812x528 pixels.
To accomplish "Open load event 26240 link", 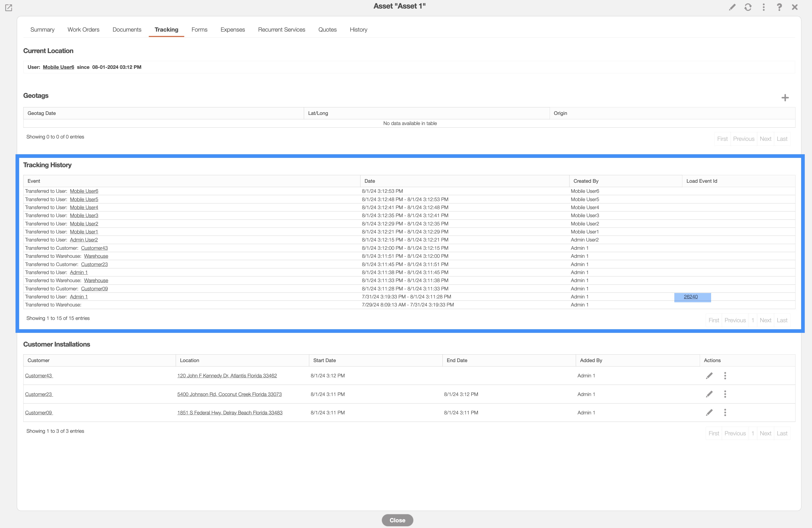I will [x=691, y=297].
